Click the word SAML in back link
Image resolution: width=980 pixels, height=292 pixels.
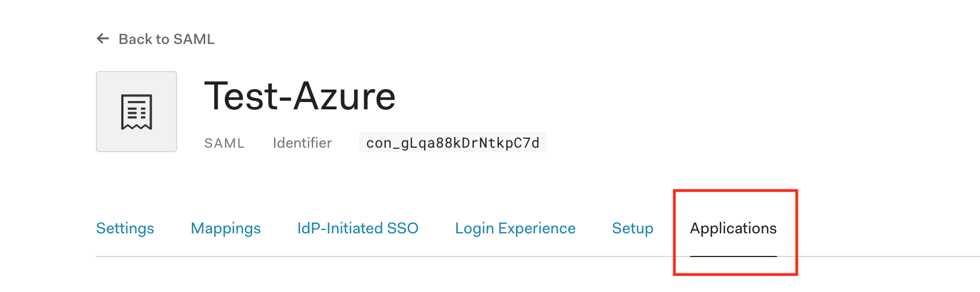194,39
